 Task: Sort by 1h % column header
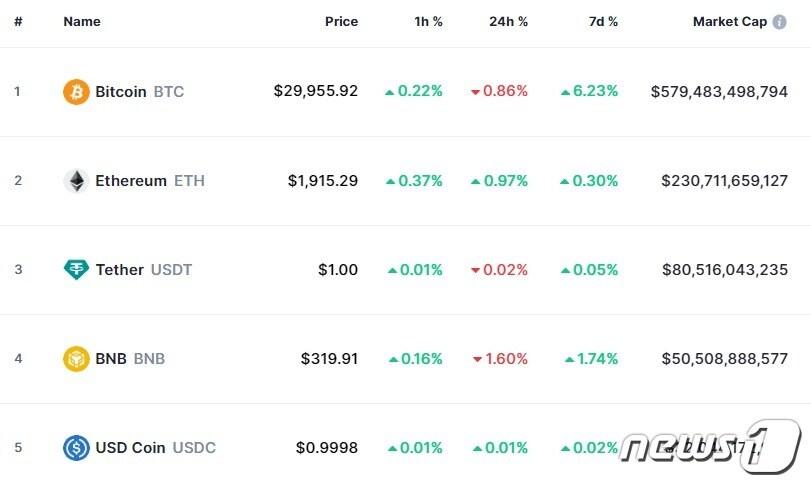pos(427,22)
